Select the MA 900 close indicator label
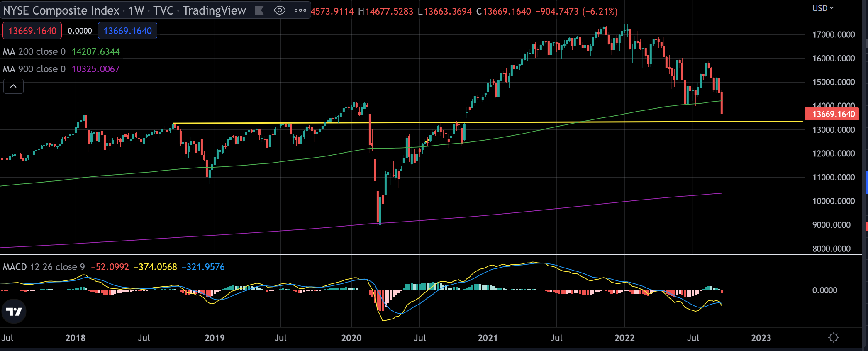Viewport: 868px width, 351px height. [x=34, y=69]
